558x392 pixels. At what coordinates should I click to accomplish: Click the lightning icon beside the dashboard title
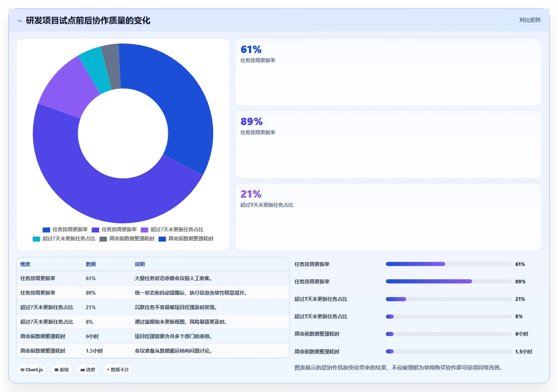(19, 21)
